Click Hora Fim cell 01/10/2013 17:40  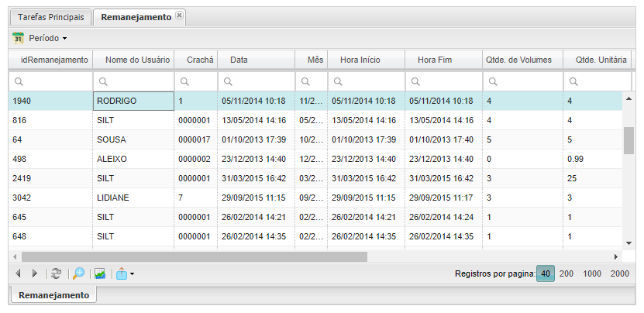click(x=443, y=139)
